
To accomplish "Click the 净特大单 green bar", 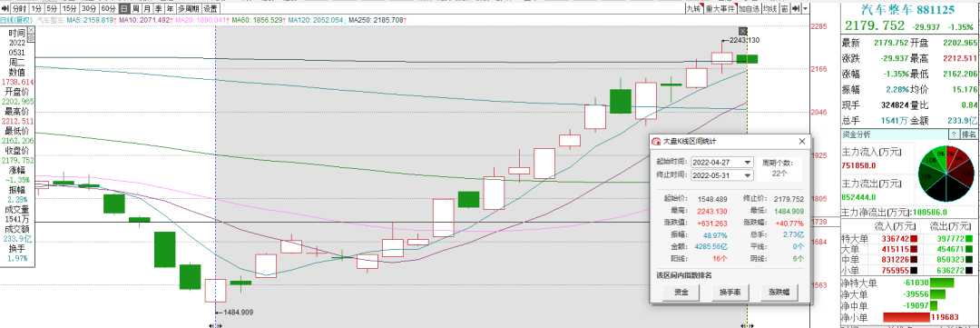I will pos(942,283).
